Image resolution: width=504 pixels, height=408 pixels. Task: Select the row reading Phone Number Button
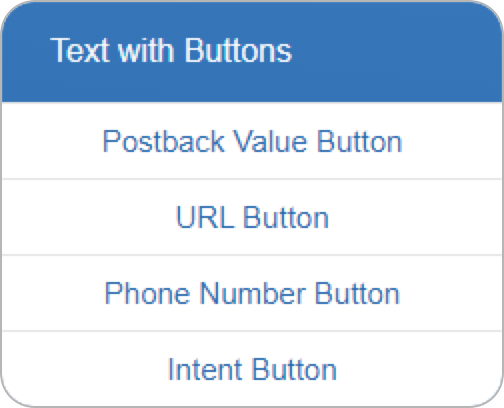tap(252, 293)
